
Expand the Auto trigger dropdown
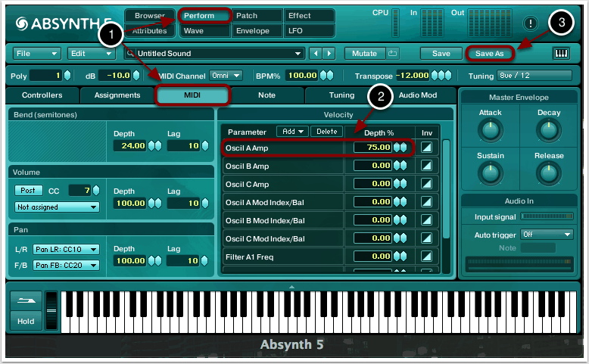(x=544, y=235)
